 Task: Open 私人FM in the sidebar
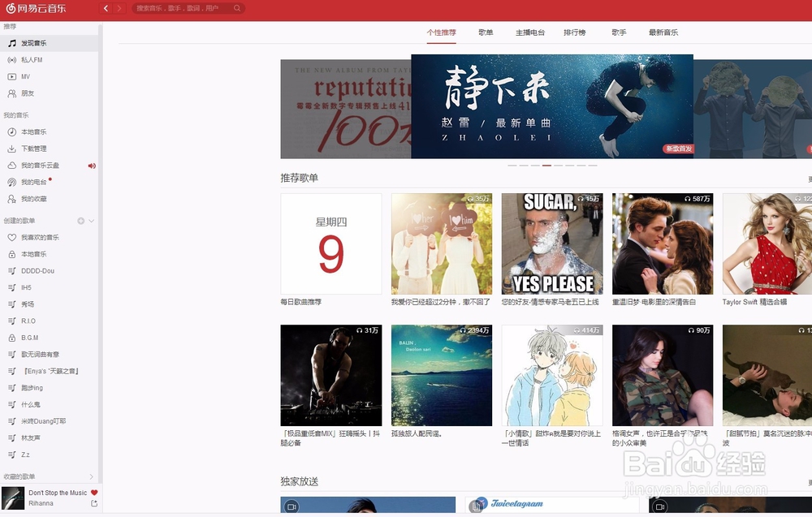point(32,59)
